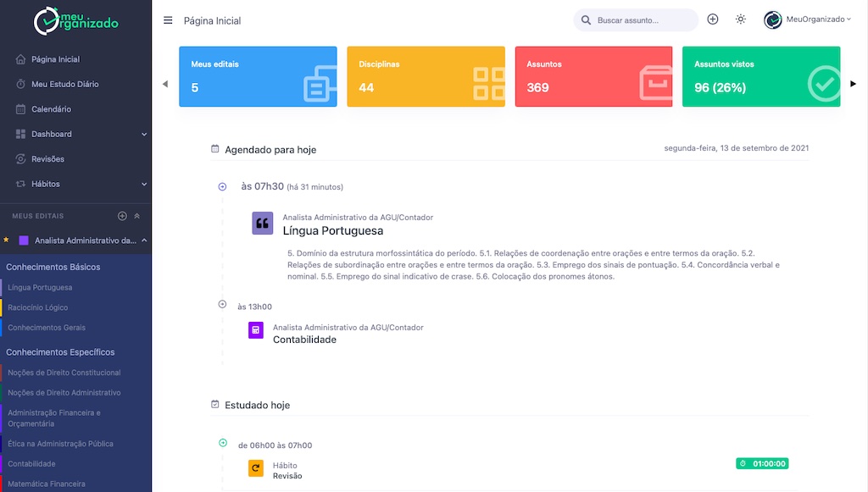Add a new edital with plus icon
The height and width of the screenshot is (492, 868).
[122, 216]
